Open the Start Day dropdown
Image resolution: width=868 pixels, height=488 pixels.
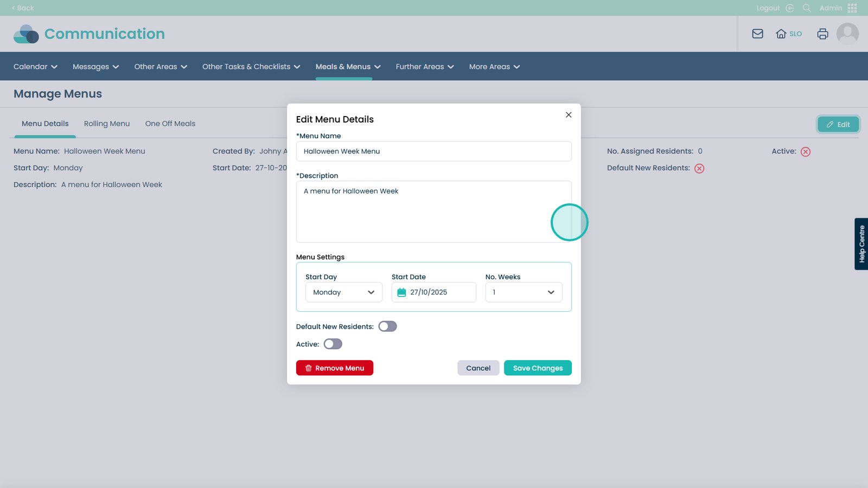coord(343,292)
